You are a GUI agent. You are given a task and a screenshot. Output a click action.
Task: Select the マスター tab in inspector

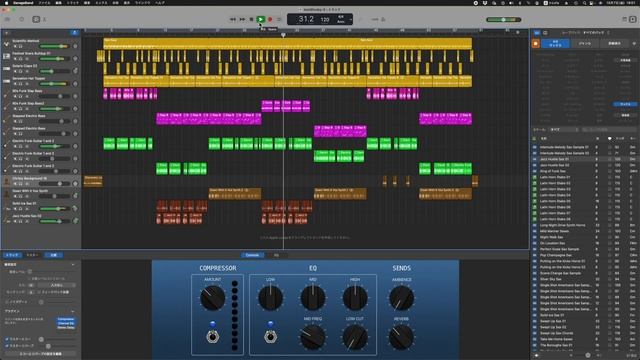pyautogui.click(x=32, y=255)
